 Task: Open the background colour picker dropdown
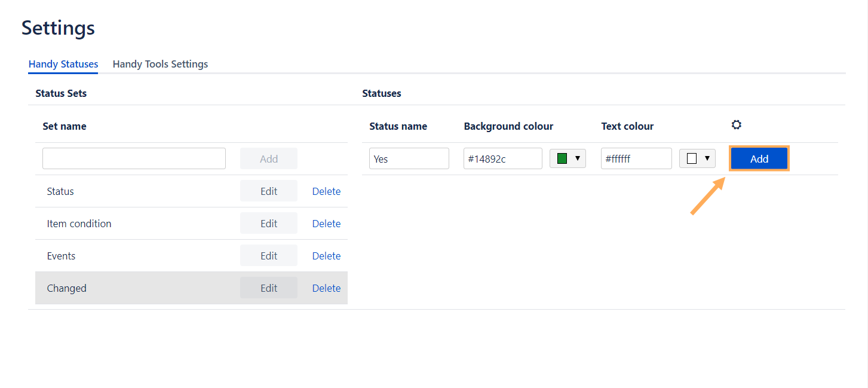click(x=577, y=158)
